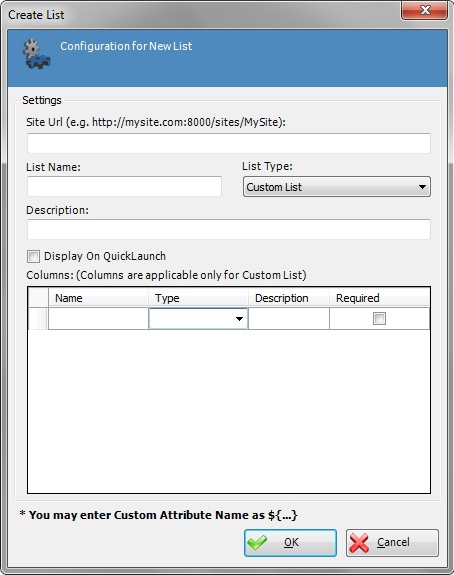Click the Description cell in the first grid row

pos(289,319)
